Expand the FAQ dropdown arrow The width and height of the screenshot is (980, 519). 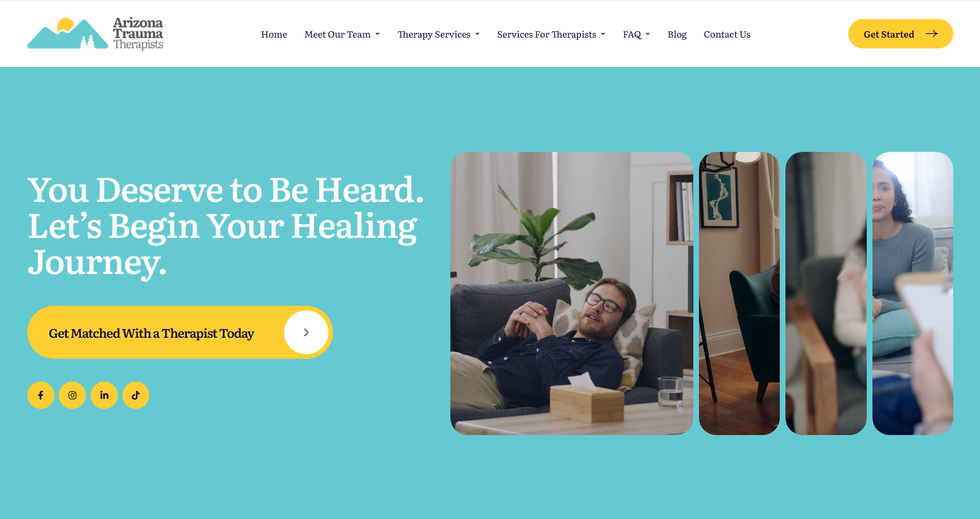(x=647, y=34)
